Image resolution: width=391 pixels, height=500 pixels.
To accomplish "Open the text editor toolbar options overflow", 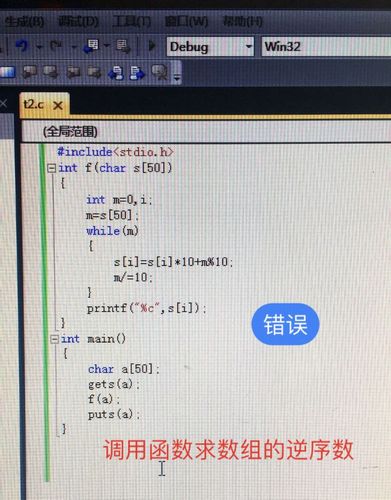I will click(177, 73).
